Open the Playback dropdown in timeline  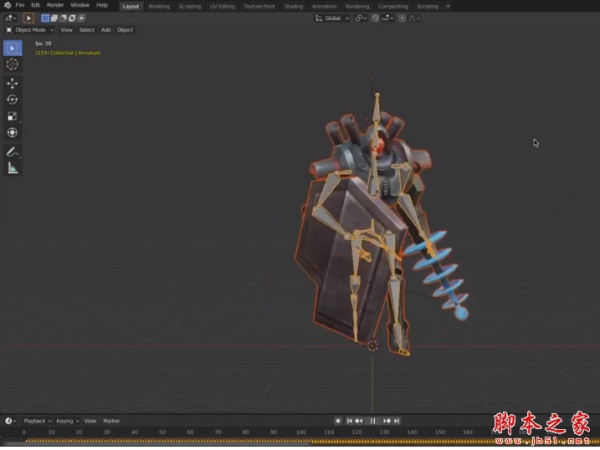(36, 421)
